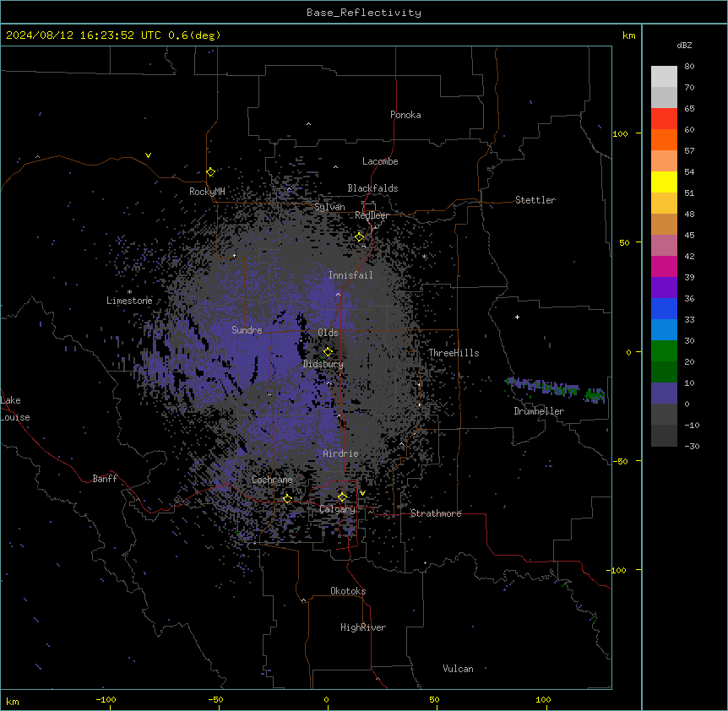Click the yellow V marker northwest of RockyMH
Viewport: 728px width, 711px height.
click(x=148, y=155)
